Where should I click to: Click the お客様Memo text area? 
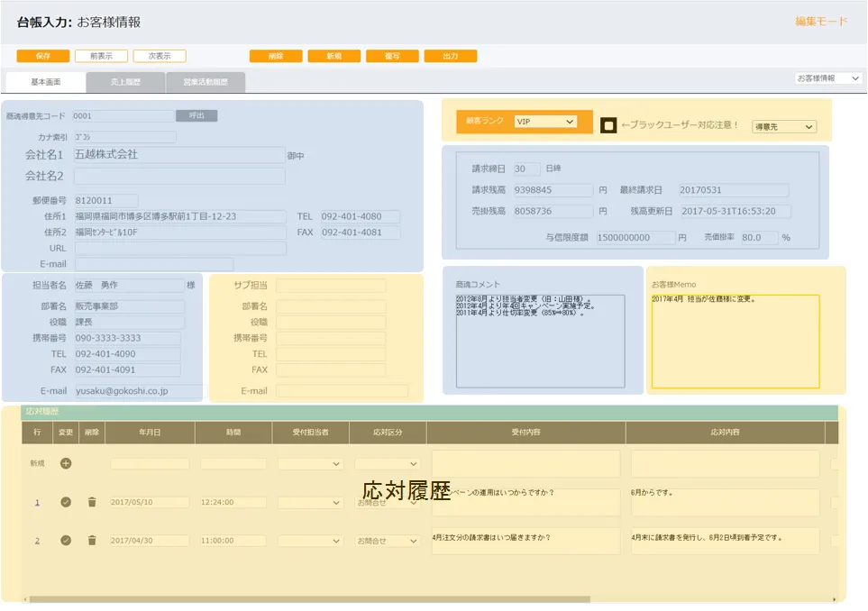click(x=736, y=341)
